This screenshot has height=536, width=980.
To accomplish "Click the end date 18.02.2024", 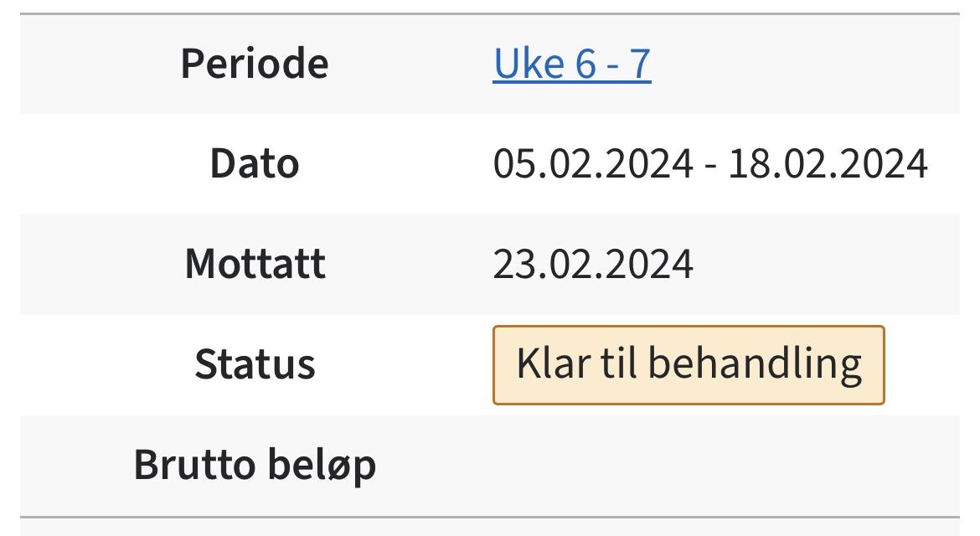I will (x=828, y=164).
